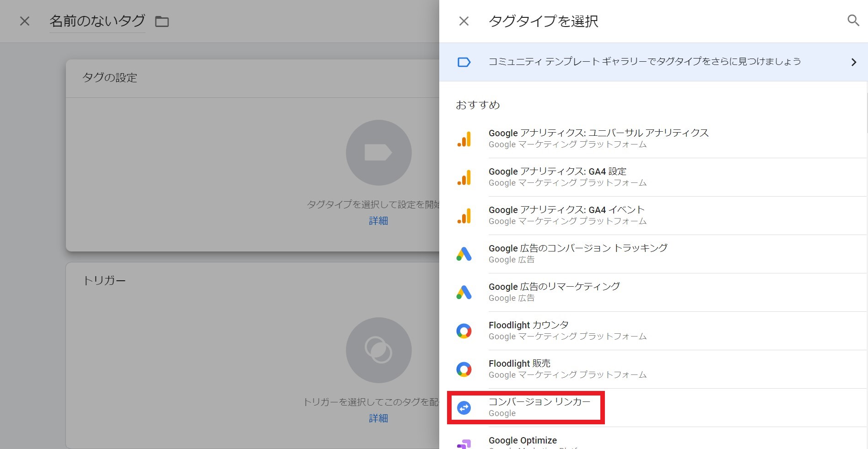The image size is (868, 449).
Task: Expand community template gallery chevron
Action: click(x=853, y=62)
